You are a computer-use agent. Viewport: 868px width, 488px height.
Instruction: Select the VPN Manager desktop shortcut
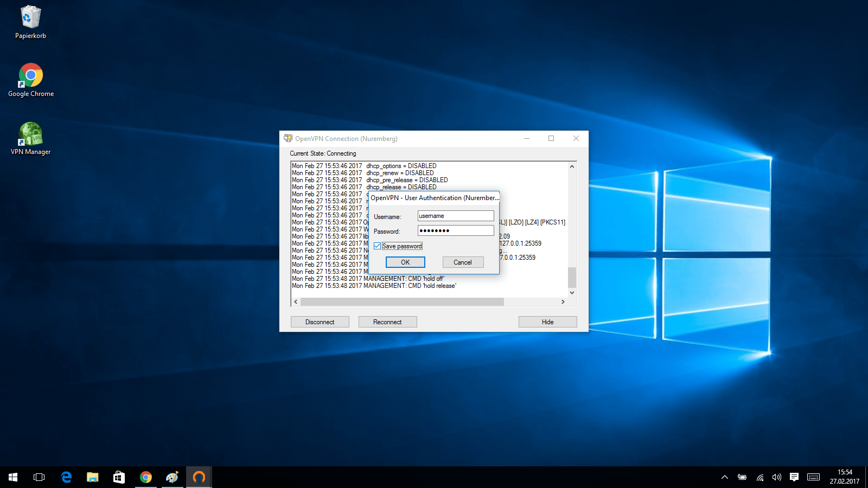coord(30,139)
